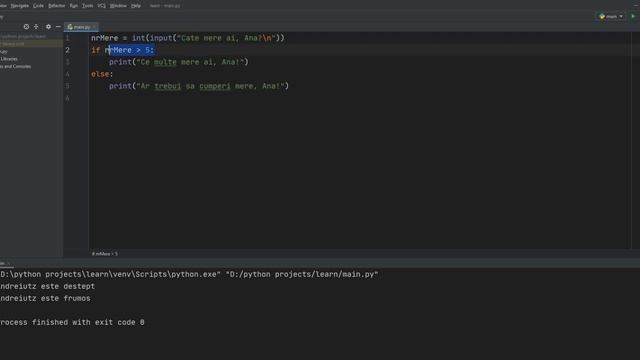Click the Python icon in run configuration selector
Viewport: 640px width, 360px height.
(602, 16)
